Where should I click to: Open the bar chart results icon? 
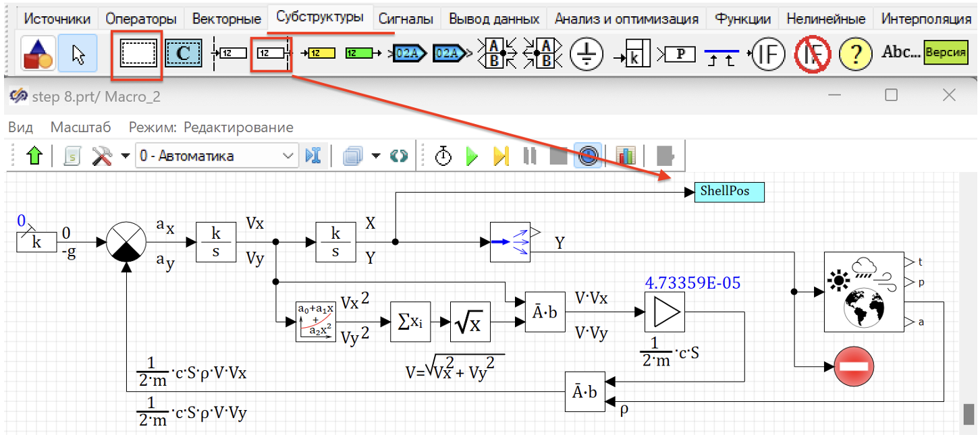[x=626, y=156]
